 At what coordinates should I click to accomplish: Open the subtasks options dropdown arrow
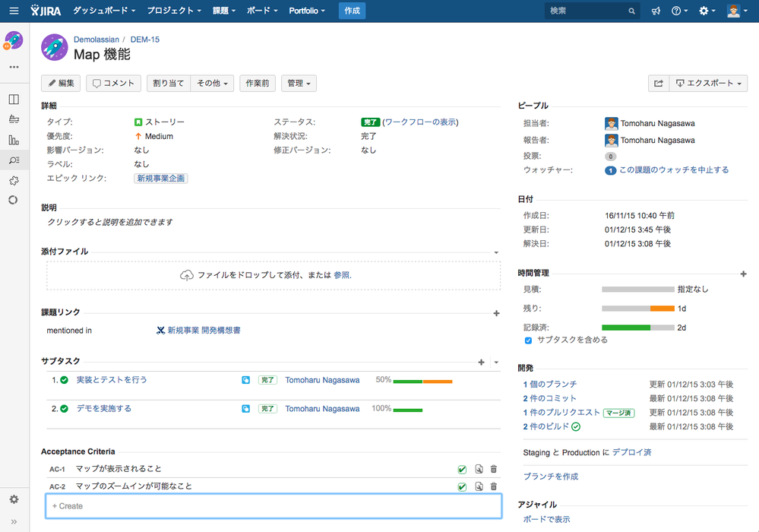pyautogui.click(x=496, y=362)
